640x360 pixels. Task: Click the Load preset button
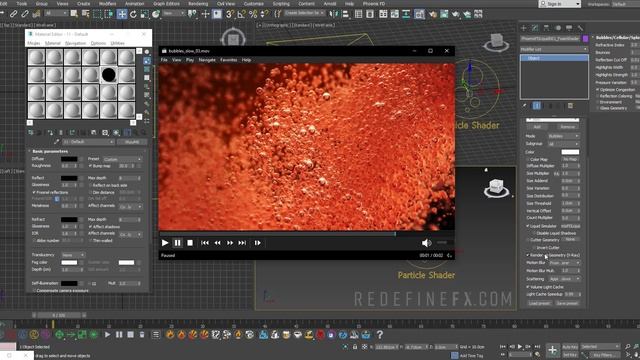(540, 303)
